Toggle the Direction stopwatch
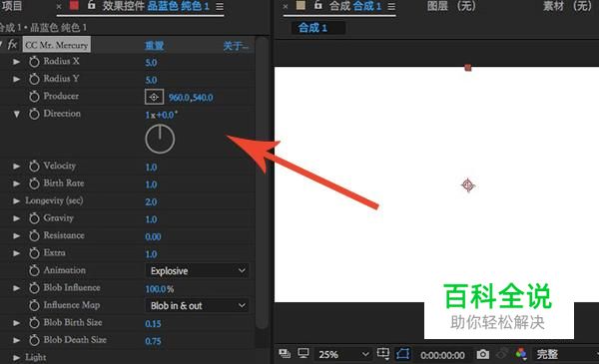 pos(34,114)
